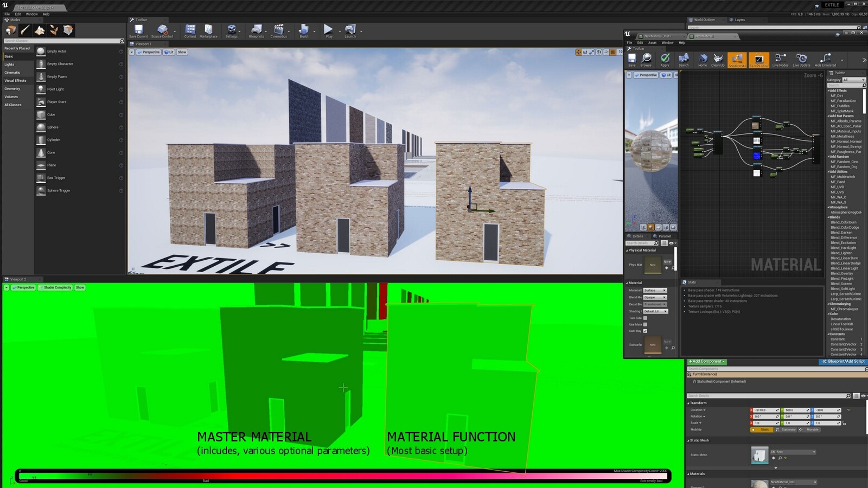Screen dimensions: 868x488
Task: Click Clean Up in material editor
Action: coord(718,60)
